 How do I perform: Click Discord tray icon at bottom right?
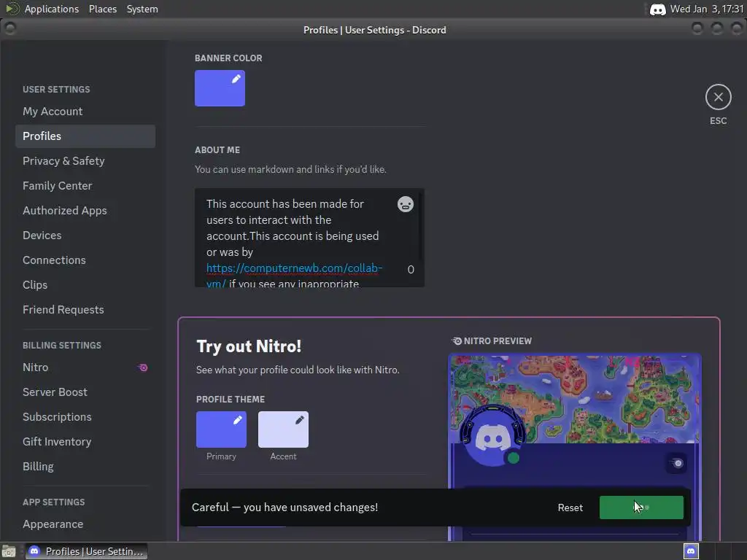tap(691, 551)
